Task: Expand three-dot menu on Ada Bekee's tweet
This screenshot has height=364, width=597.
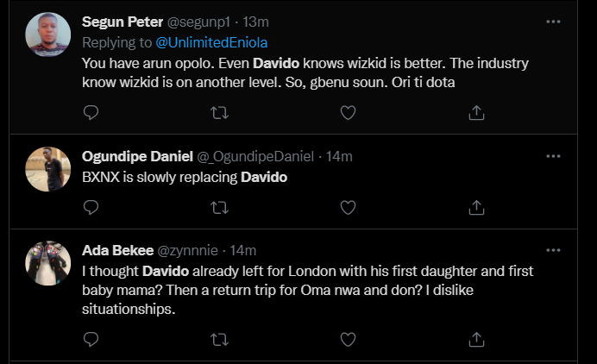Action: (553, 250)
